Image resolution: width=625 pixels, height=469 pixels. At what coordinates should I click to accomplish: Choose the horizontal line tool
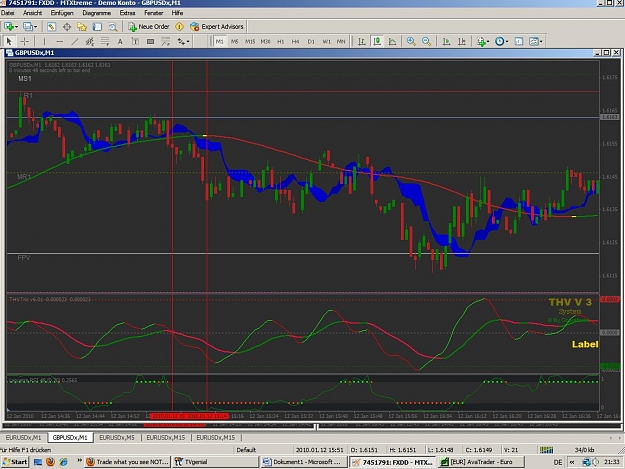coord(60,41)
